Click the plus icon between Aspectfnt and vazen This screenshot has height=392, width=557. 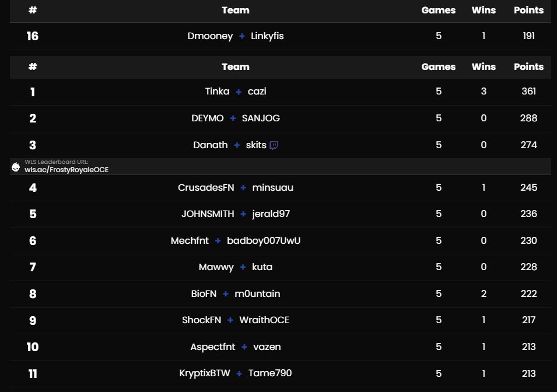(244, 347)
